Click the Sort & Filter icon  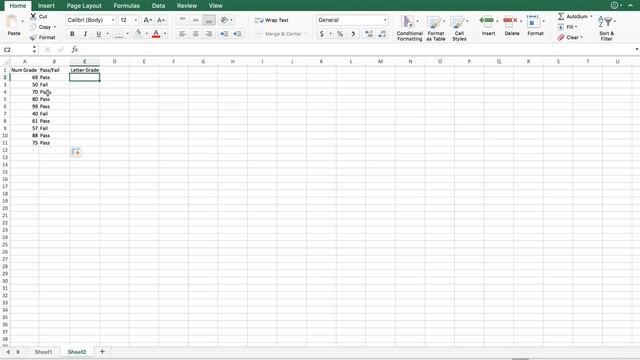click(x=605, y=22)
